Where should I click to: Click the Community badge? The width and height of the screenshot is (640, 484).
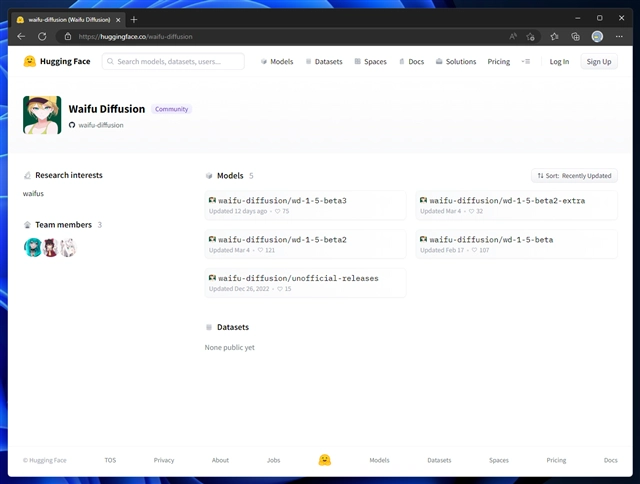pyautogui.click(x=171, y=109)
